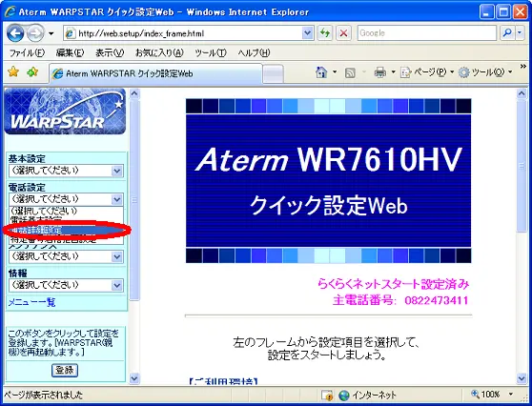Open the 情報 select box

[66, 285]
